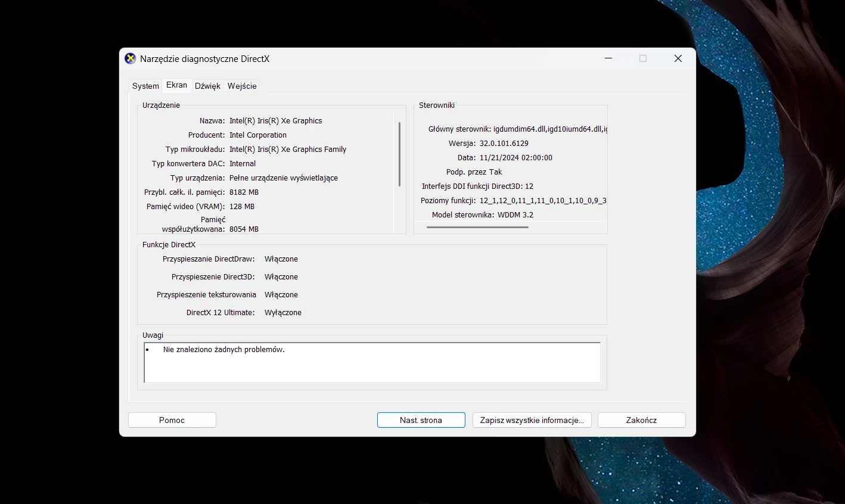
Task: Select the text Intel(R) Iris(R) Xe Graphics
Action: tap(275, 121)
